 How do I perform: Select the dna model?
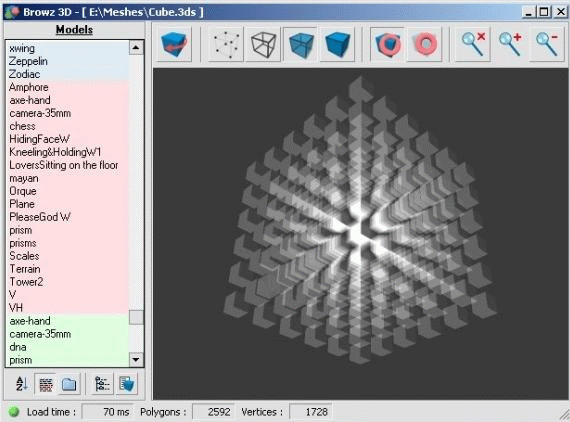(x=67, y=347)
